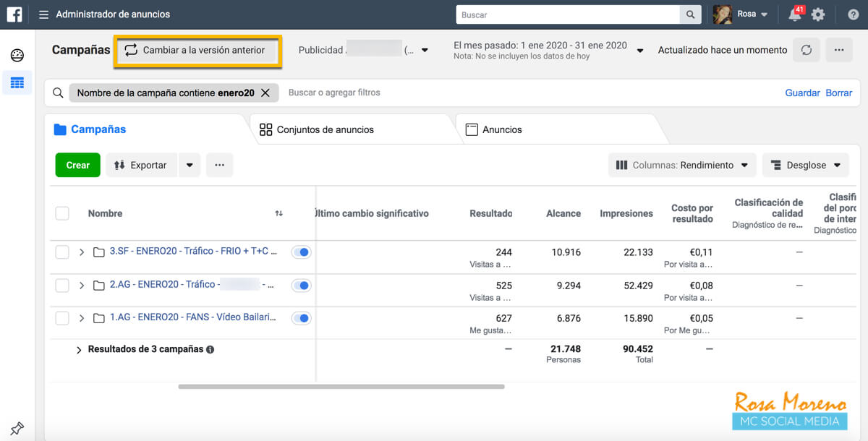Click the green Crear button
This screenshot has width=868, height=441.
coord(77,165)
